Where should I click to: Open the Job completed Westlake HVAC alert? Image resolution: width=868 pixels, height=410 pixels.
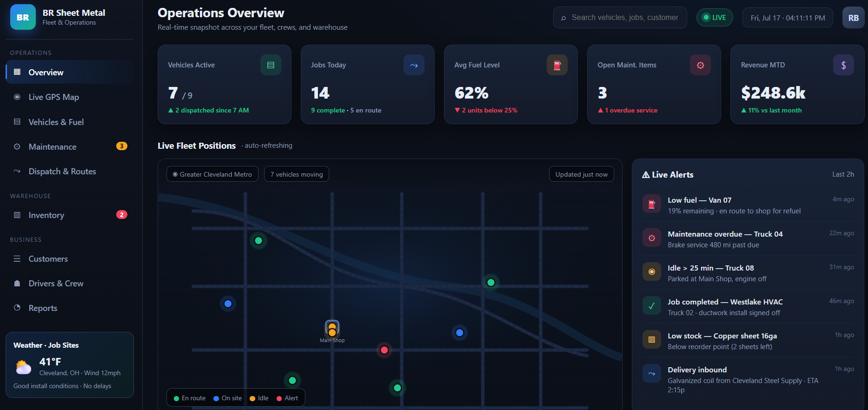click(748, 307)
